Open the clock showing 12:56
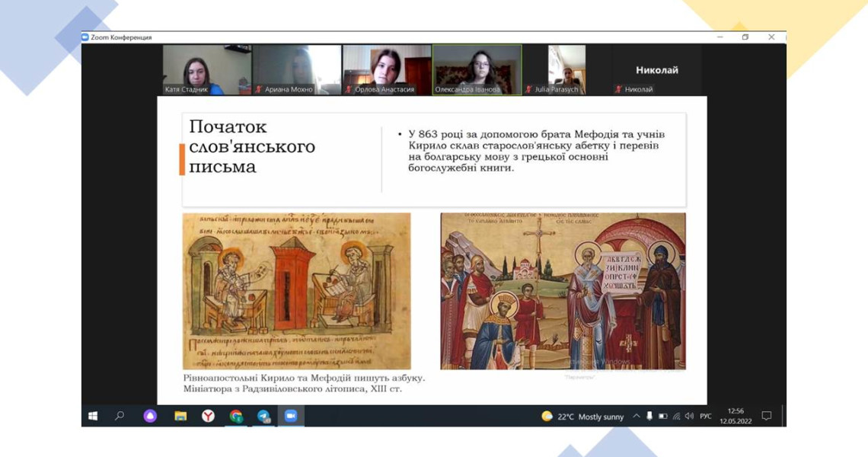The height and width of the screenshot is (457, 868). pos(736,416)
